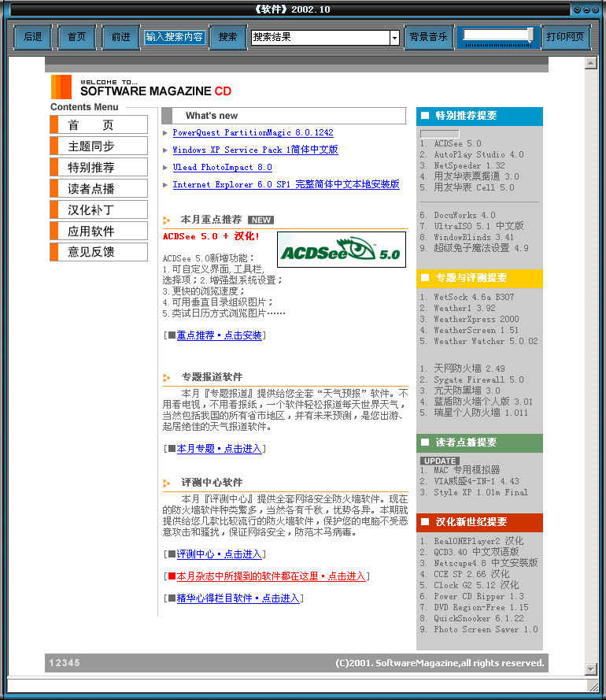Click WeatherXpress 2000 entry
Image resolution: width=606 pixels, height=700 pixels.
(477, 319)
